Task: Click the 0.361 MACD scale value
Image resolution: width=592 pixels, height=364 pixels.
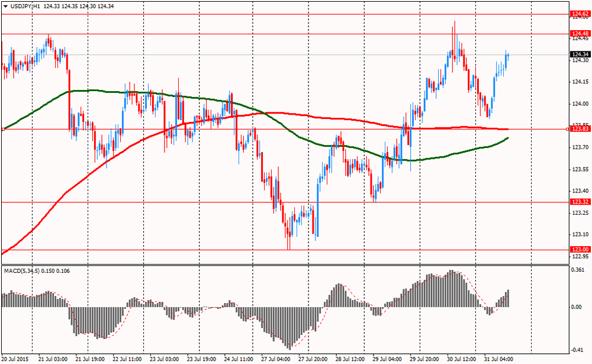Action: (578, 270)
